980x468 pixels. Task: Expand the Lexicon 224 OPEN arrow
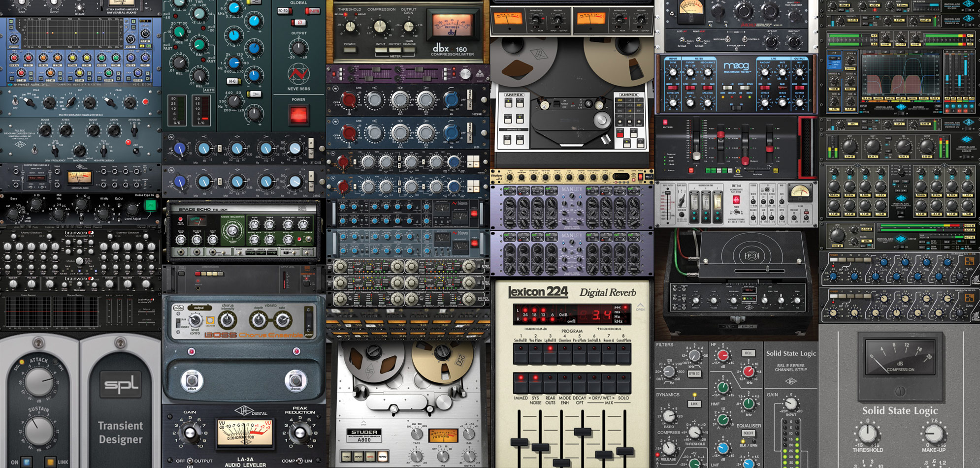640,307
